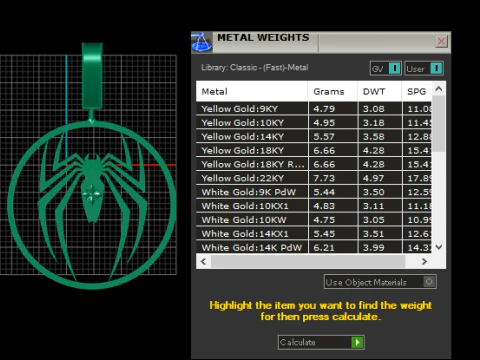Sort by the SPG column header

(x=417, y=91)
